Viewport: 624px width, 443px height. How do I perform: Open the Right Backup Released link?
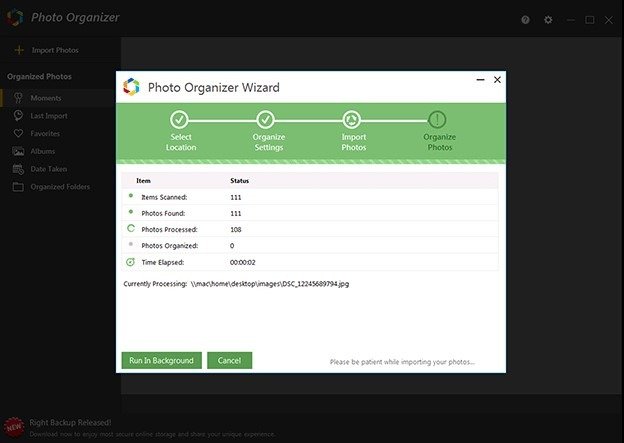tap(70, 423)
